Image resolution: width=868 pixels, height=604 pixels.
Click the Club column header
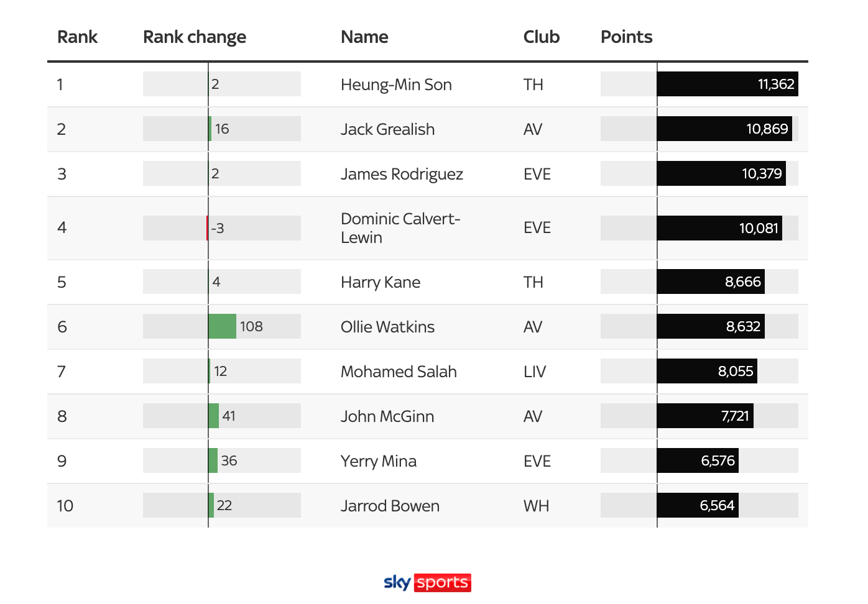point(541,37)
